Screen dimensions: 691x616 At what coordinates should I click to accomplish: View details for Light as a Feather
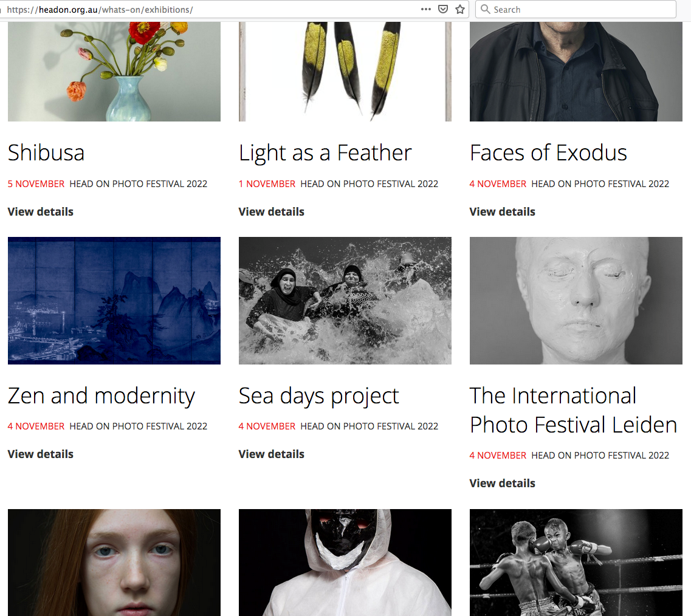(272, 212)
